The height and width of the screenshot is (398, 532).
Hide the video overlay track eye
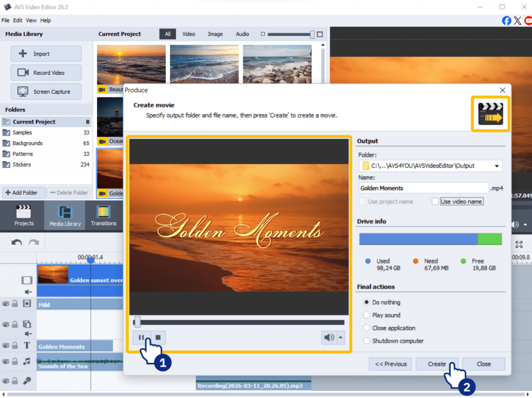(x=5, y=324)
